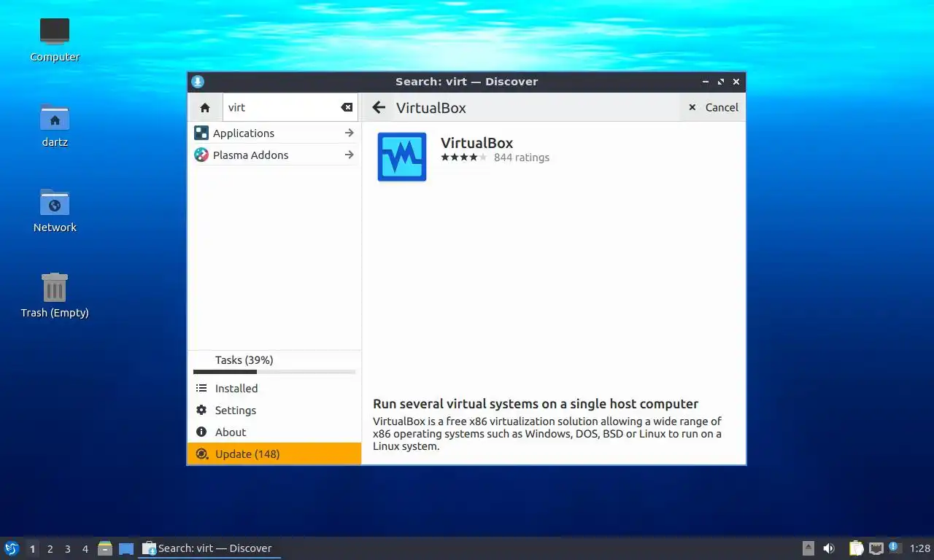The image size is (934, 560).
Task: Click the removable media tray icon
Action: [x=808, y=548]
